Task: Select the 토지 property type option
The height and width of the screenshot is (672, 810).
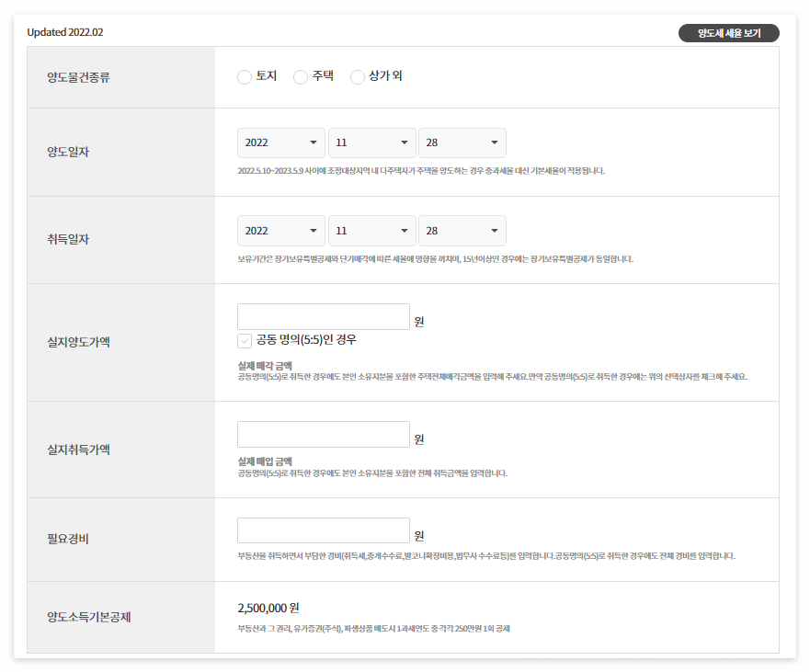Action: (x=245, y=77)
